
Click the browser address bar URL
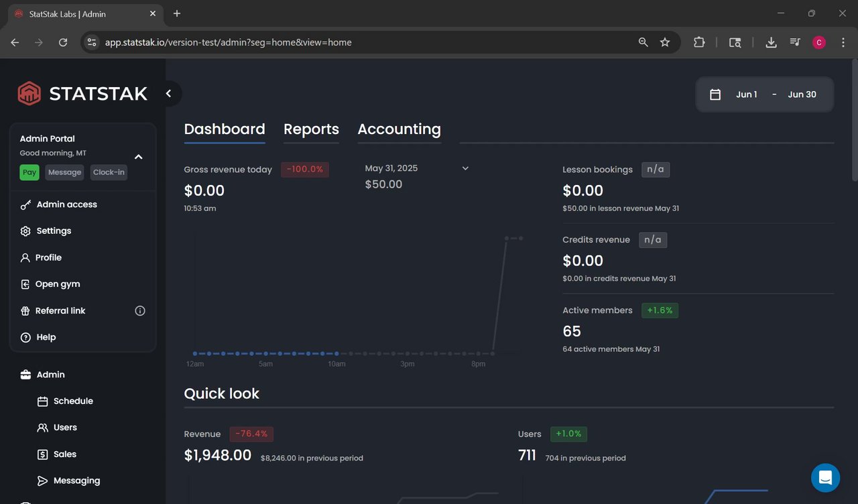(228, 42)
